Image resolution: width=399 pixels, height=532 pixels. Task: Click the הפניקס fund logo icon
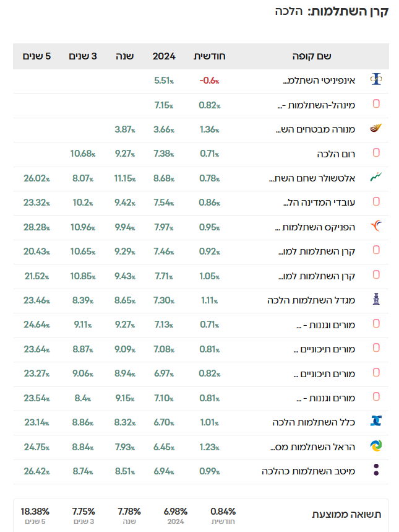tap(375, 227)
